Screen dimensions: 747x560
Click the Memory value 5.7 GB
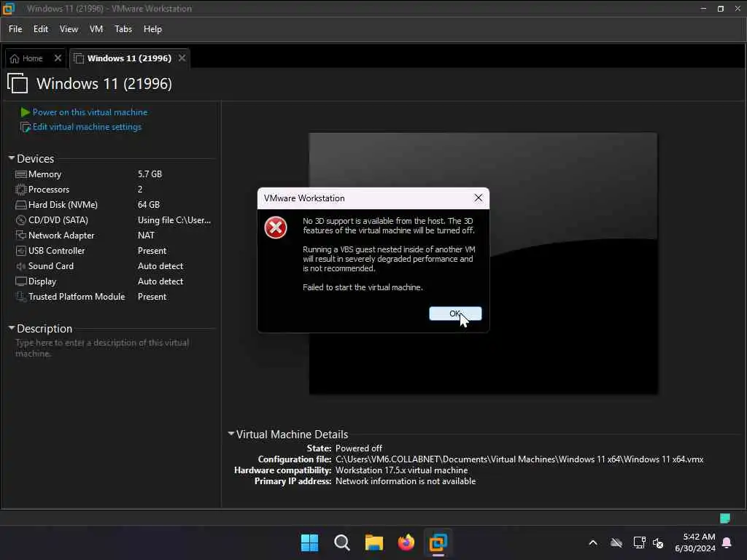coord(150,174)
